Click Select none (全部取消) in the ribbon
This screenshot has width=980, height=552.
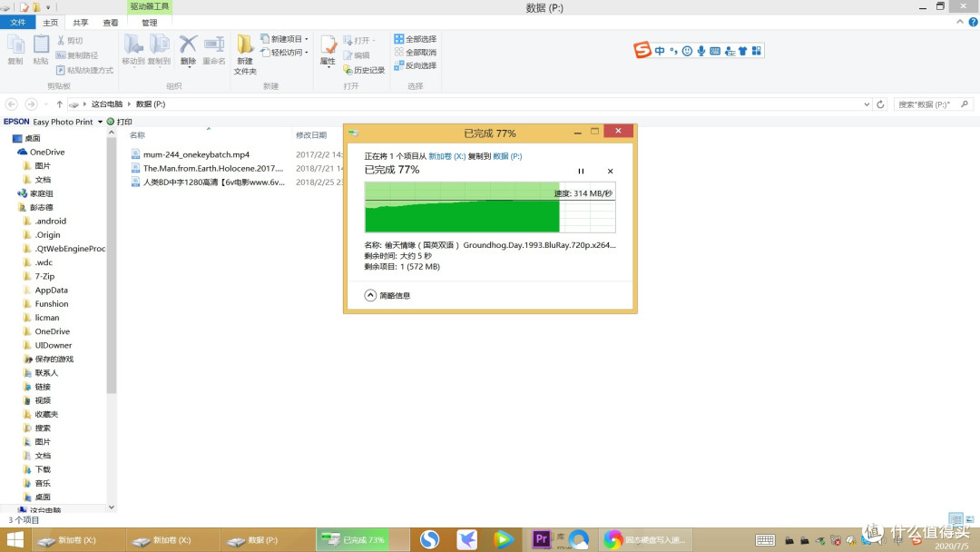point(415,52)
